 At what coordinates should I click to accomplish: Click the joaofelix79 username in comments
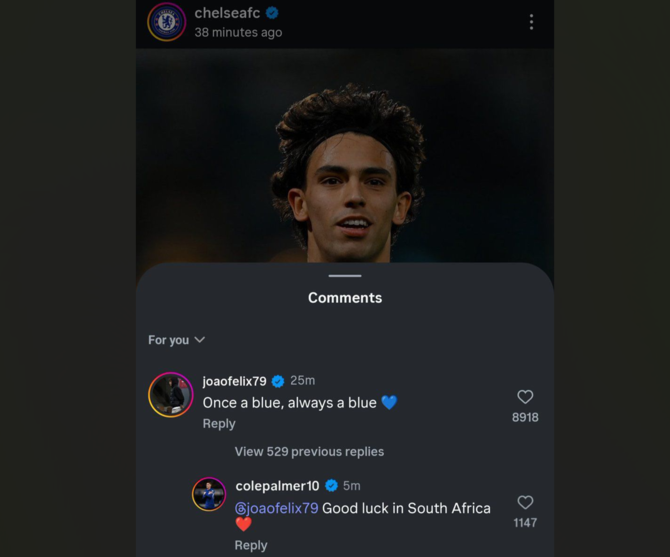point(234,381)
